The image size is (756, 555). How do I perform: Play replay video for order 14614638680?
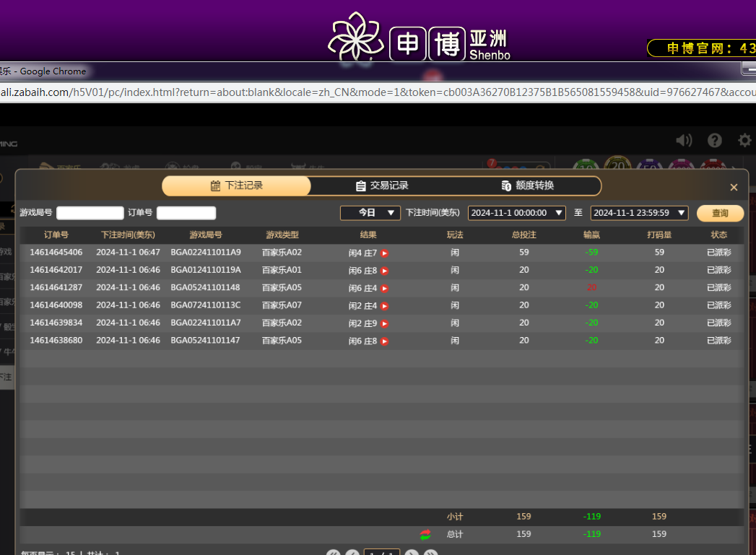pos(384,341)
